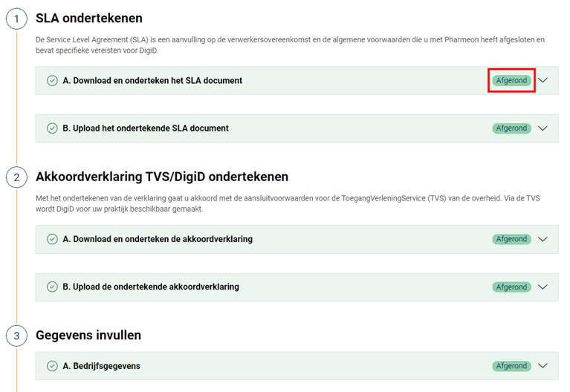The height and width of the screenshot is (392, 570).
Task: Click step 2 circle number icon
Action: [16, 177]
